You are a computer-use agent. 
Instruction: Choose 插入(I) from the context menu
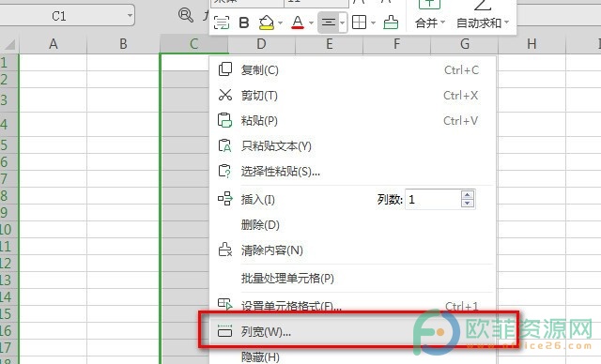[258, 200]
